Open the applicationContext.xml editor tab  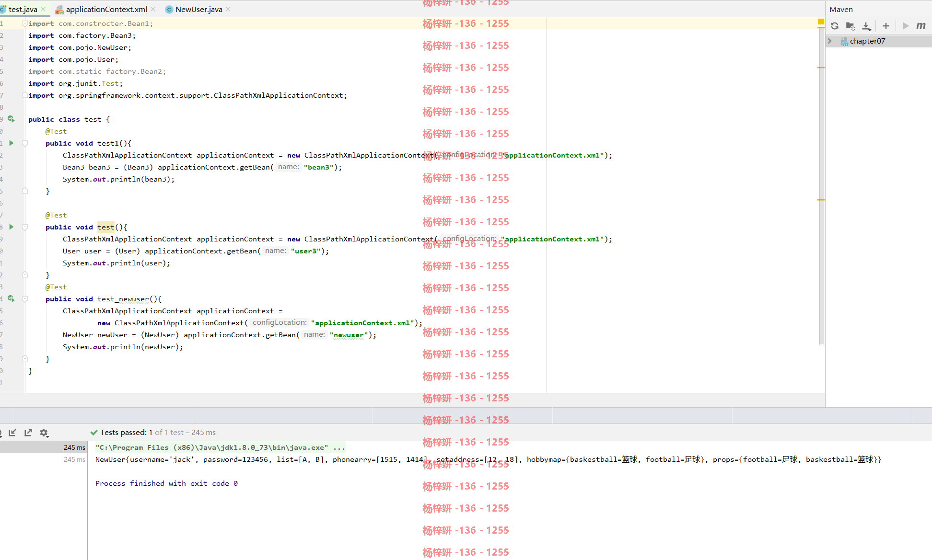pyautogui.click(x=106, y=9)
